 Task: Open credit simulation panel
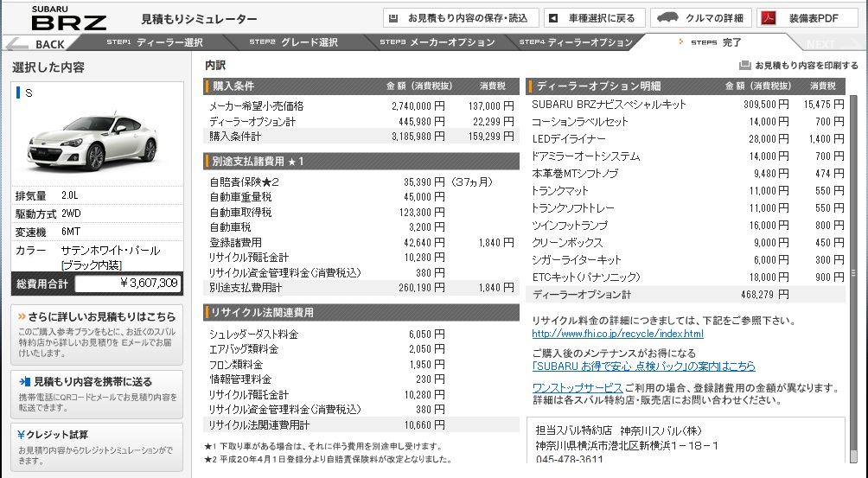[x=97, y=447]
